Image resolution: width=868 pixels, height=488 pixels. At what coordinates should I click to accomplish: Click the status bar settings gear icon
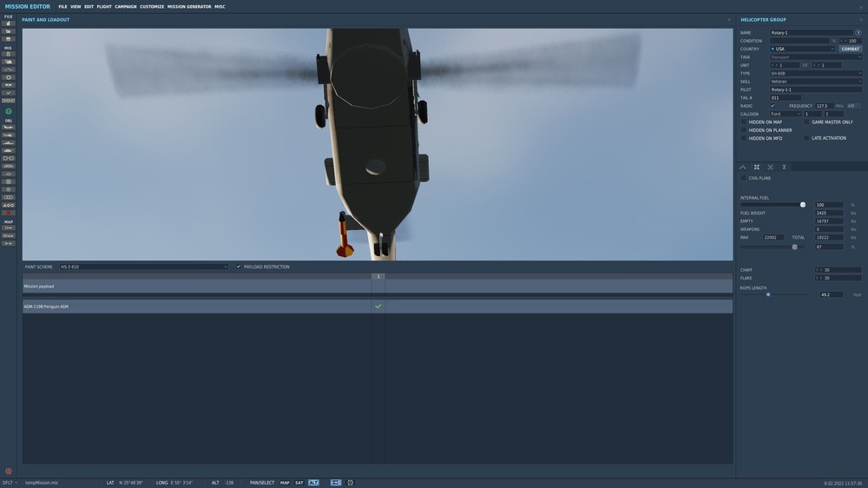350,483
